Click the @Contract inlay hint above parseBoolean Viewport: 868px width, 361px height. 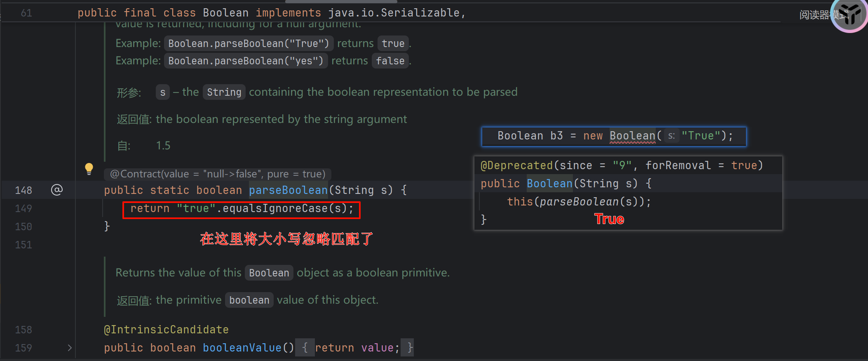[x=218, y=174]
